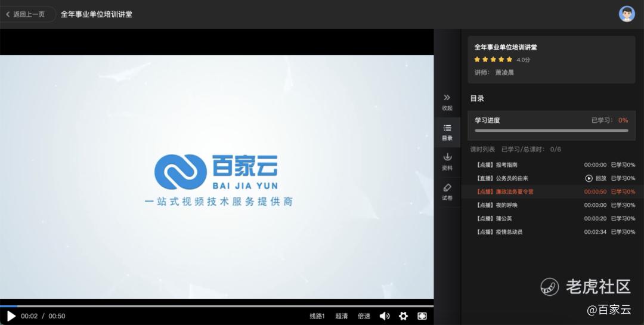Click the lecturer name 萧凌晨
644x325 pixels.
pos(504,72)
